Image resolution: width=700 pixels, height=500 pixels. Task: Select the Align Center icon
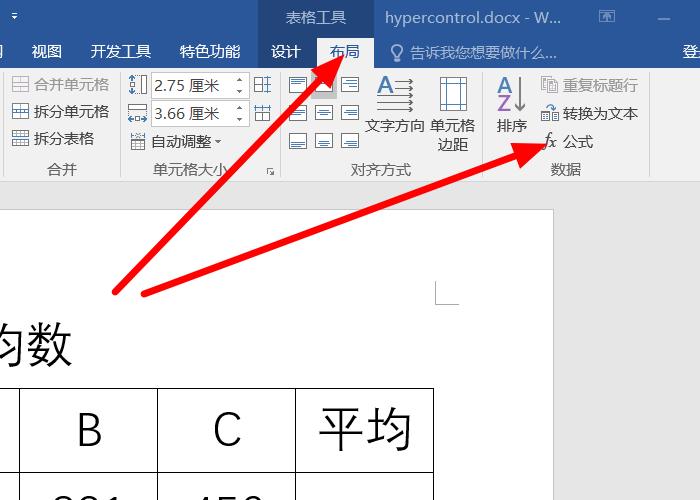pos(324,112)
